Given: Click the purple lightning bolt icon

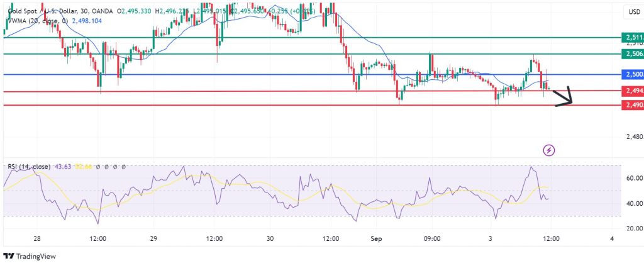Looking at the screenshot, I should (549, 150).
